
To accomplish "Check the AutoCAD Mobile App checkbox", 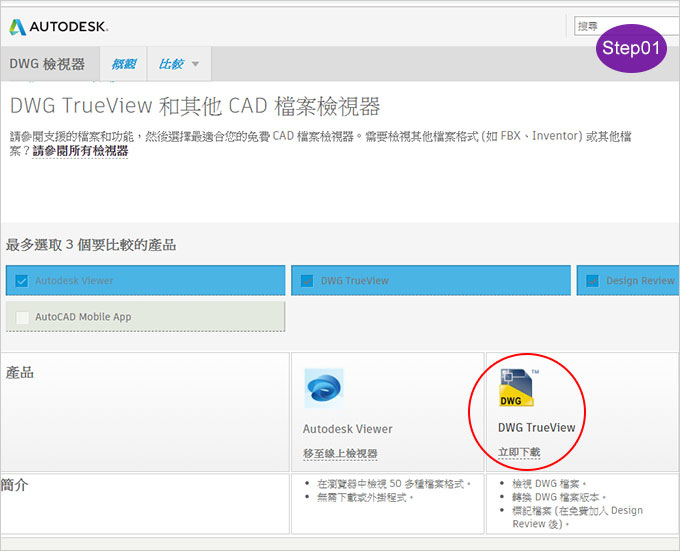I will 22,317.
